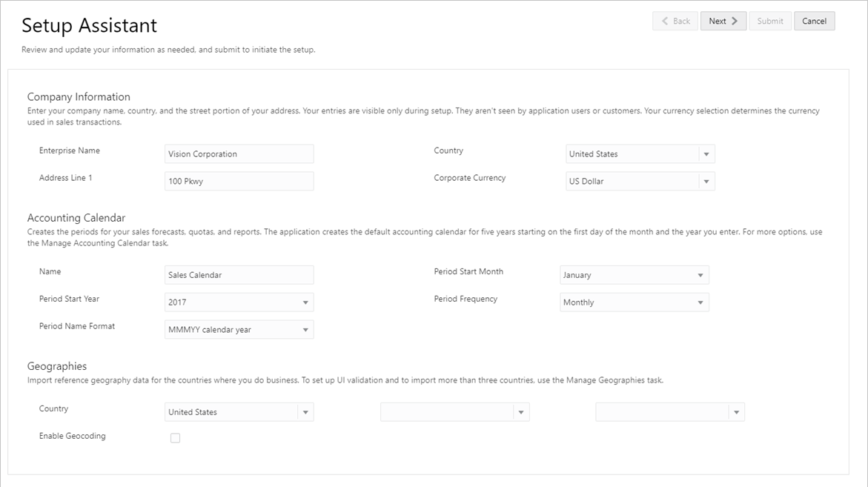Click the third empty Geographies country field
Image resolution: width=868 pixels, height=487 pixels.
click(x=661, y=412)
